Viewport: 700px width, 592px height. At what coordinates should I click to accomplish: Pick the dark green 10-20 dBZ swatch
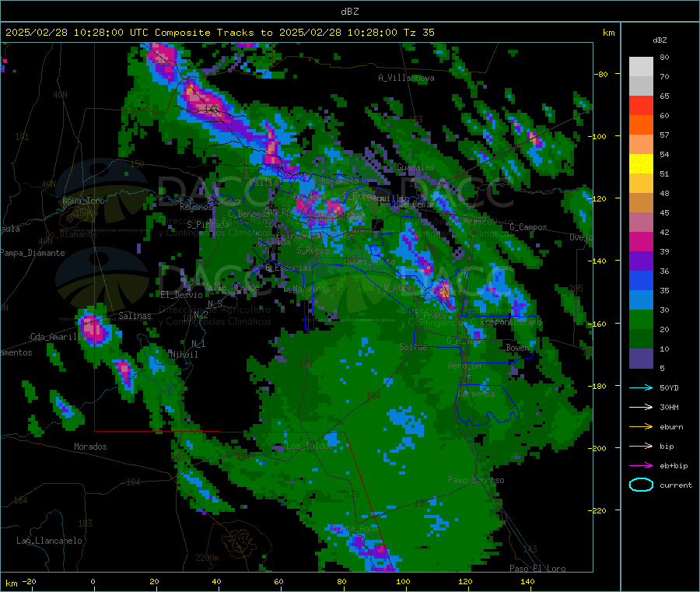point(641,339)
